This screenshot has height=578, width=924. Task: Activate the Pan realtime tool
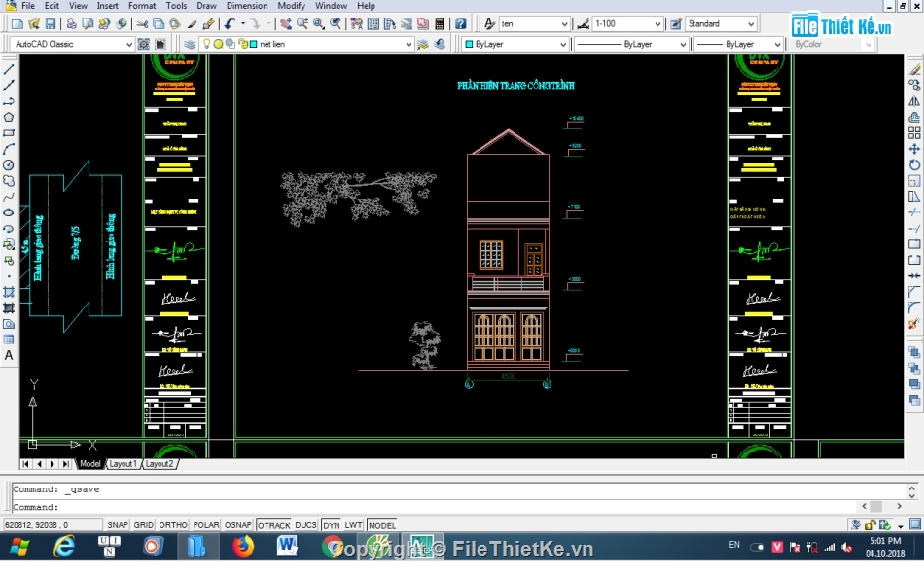click(286, 24)
